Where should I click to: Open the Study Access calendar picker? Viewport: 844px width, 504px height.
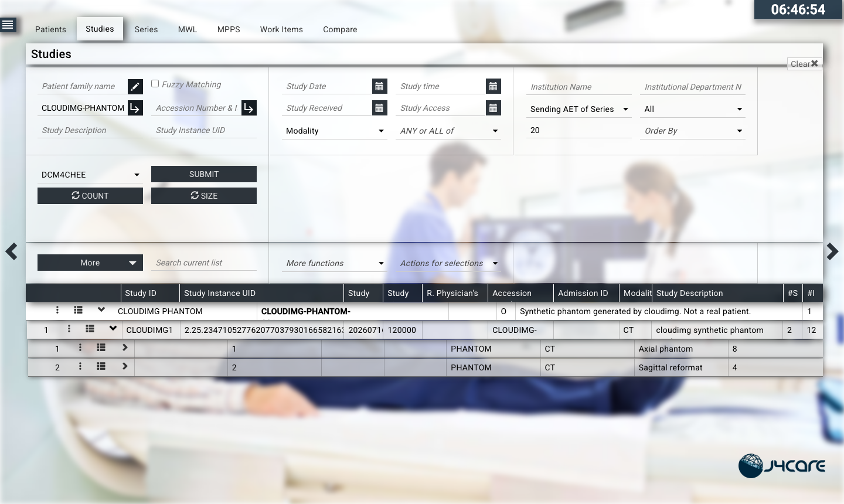click(x=494, y=108)
